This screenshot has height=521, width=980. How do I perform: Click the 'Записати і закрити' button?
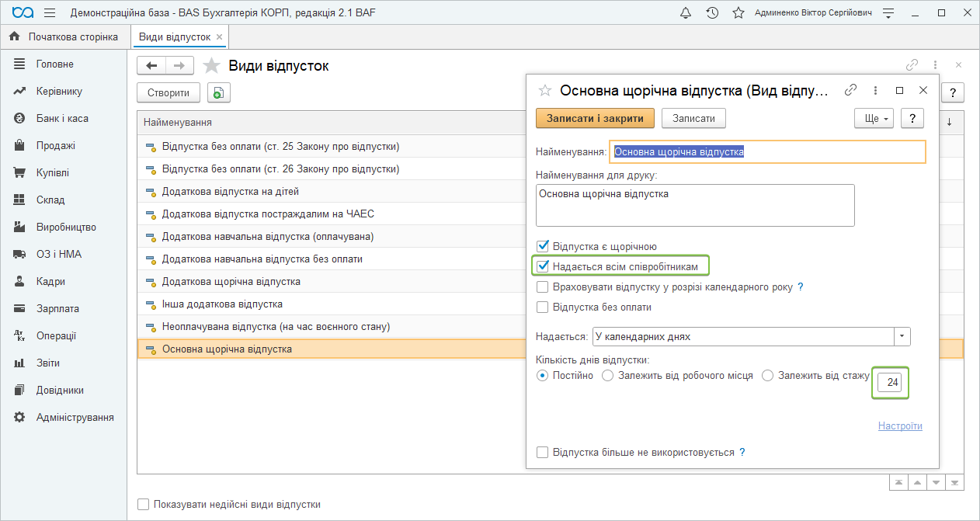[x=595, y=118]
